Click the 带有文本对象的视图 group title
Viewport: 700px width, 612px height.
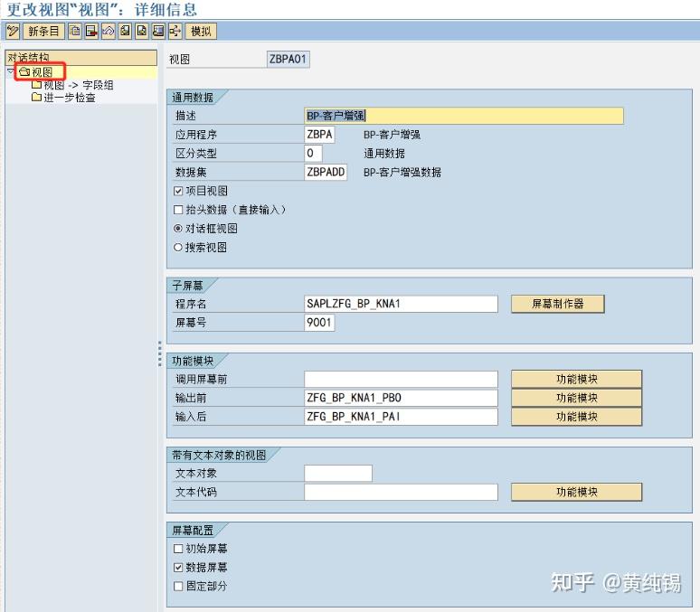click(219, 455)
